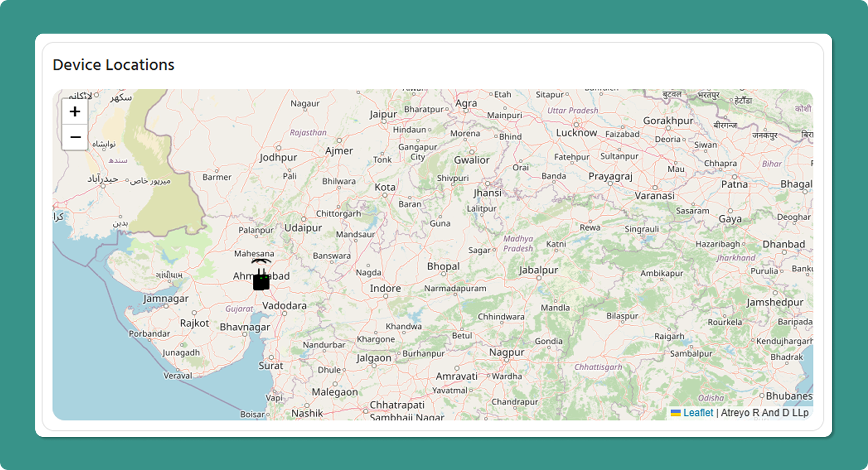The image size is (868, 470).
Task: Select Jaipur on the map
Action: (383, 114)
